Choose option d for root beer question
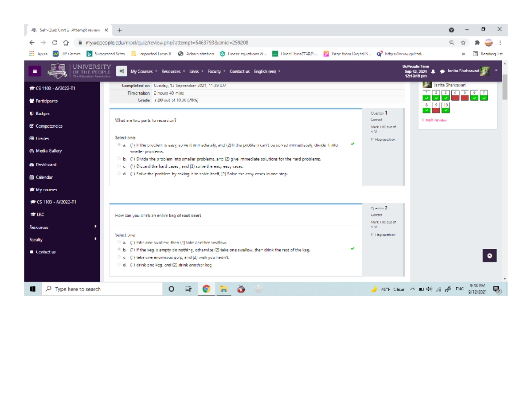Viewport: 532px width, 411px height. [119, 265]
